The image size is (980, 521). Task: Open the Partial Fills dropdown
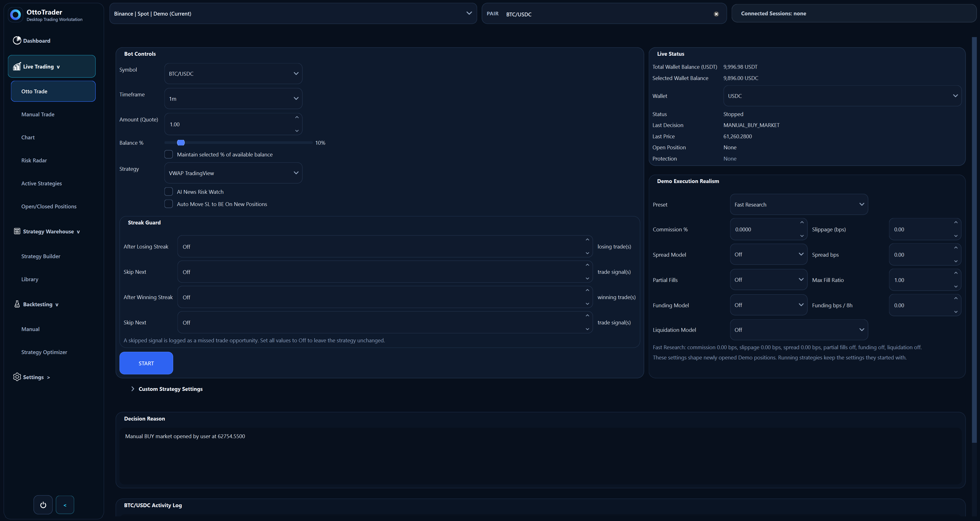(768, 280)
